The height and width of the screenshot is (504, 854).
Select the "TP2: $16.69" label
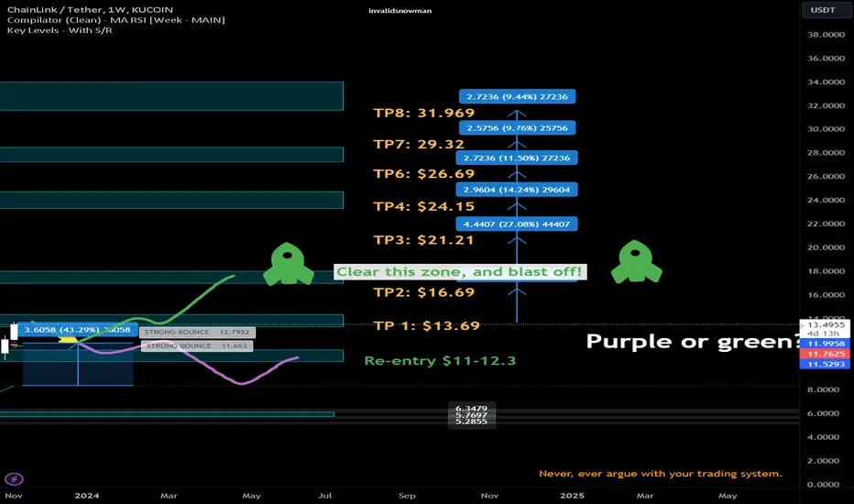(x=423, y=292)
